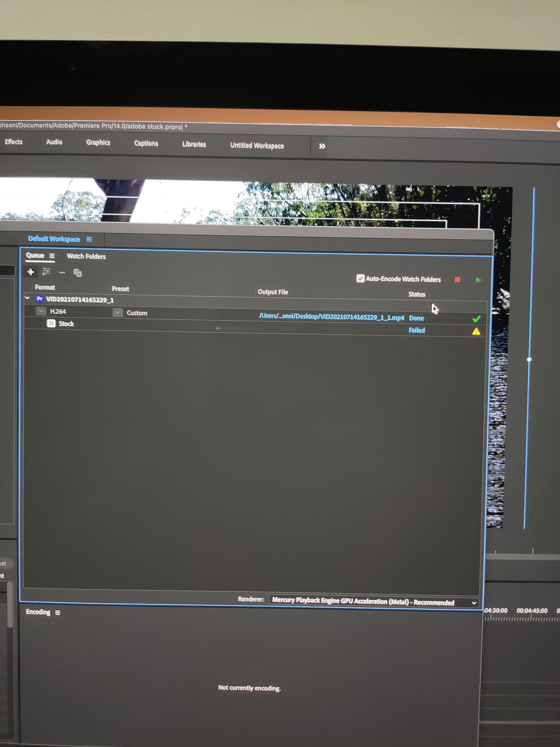This screenshot has height=747, width=560.
Task: Open the output file path link on Desktop
Action: [332, 317]
